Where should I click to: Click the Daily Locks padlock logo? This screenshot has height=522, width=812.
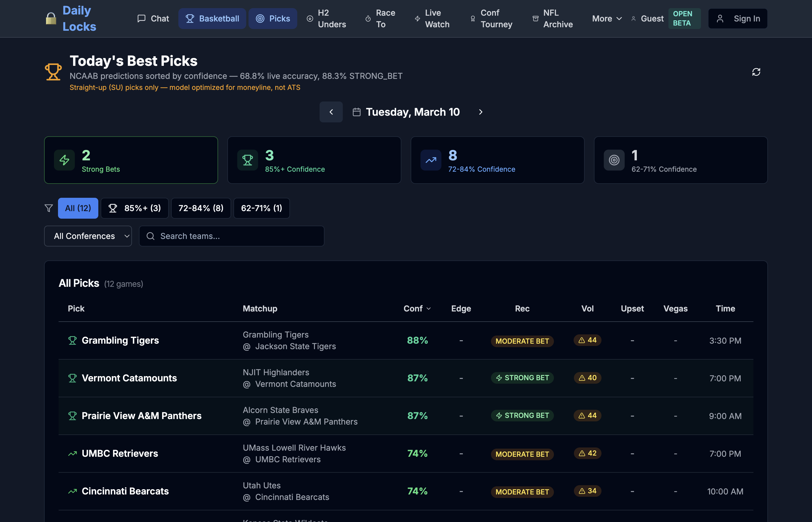point(51,19)
